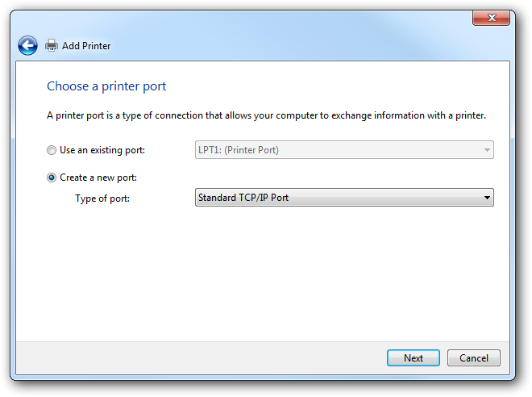Click the Next button

point(413,358)
